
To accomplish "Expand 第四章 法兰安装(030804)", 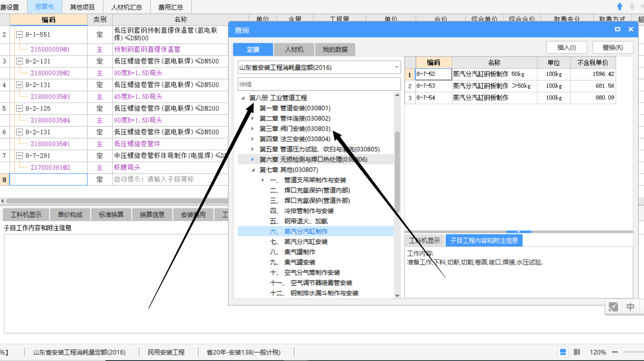I will click(x=253, y=139).
